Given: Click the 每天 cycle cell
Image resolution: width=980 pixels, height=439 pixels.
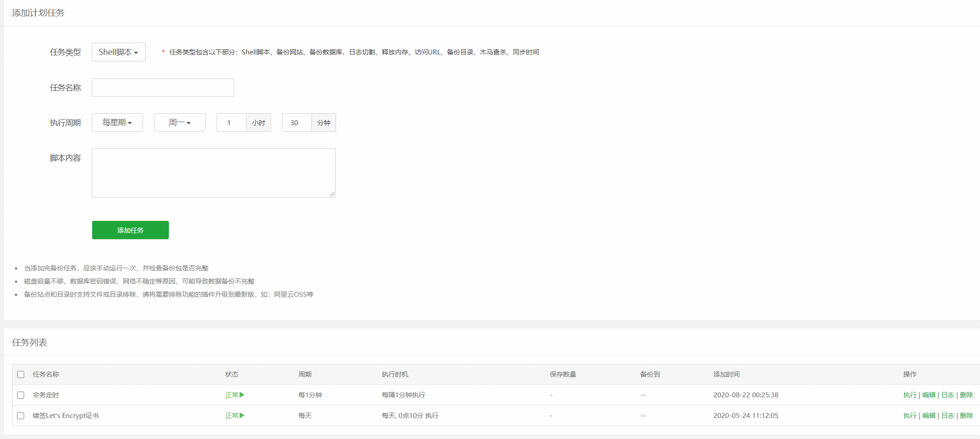Looking at the screenshot, I should tap(305, 416).
